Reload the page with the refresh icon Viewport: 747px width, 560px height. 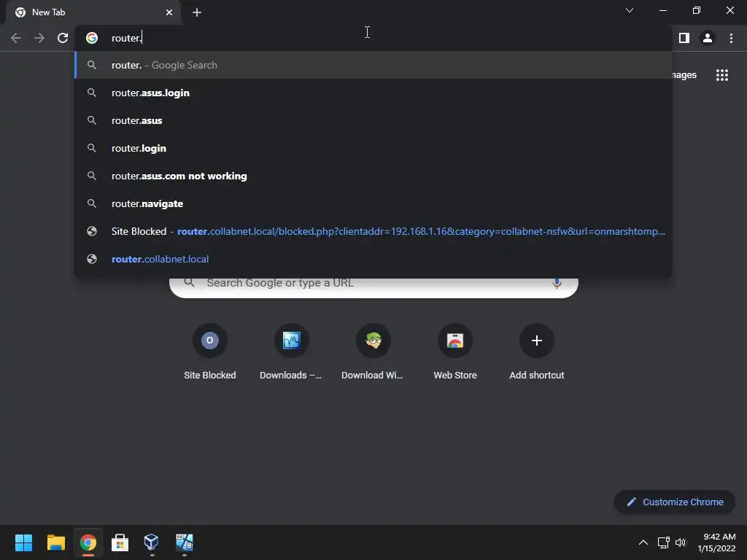coord(63,38)
